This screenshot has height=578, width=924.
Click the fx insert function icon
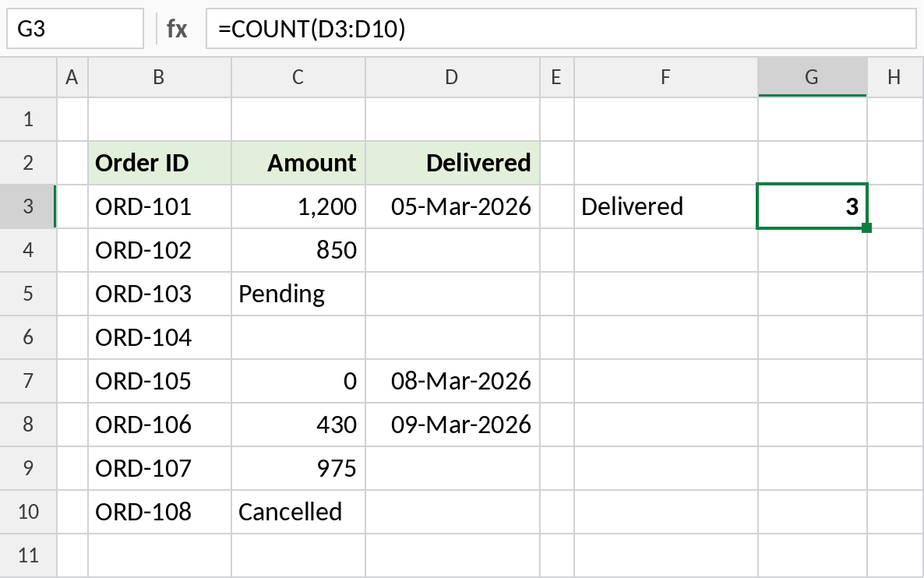point(177,28)
